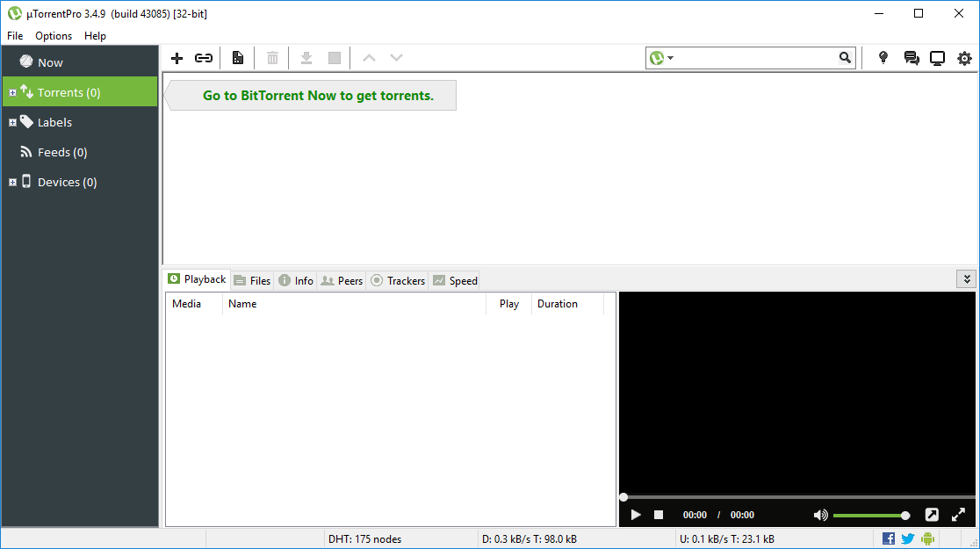Viewport: 980px width, 549px height.
Task: Open the search provider dropdown
Action: coord(661,58)
